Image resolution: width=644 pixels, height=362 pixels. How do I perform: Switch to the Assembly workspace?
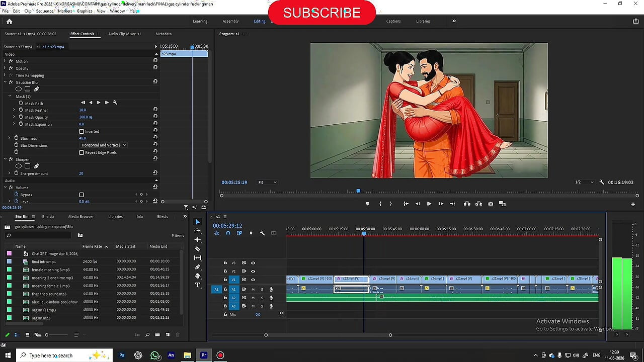pyautogui.click(x=230, y=21)
